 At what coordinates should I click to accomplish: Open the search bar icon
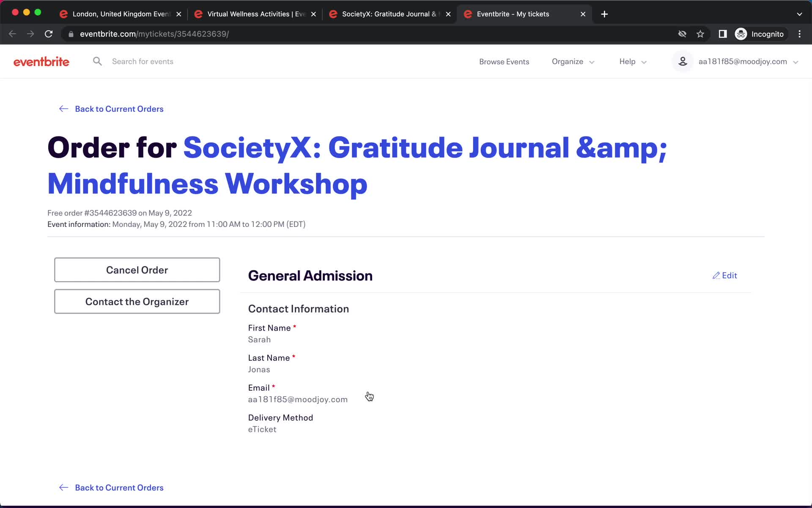point(97,61)
